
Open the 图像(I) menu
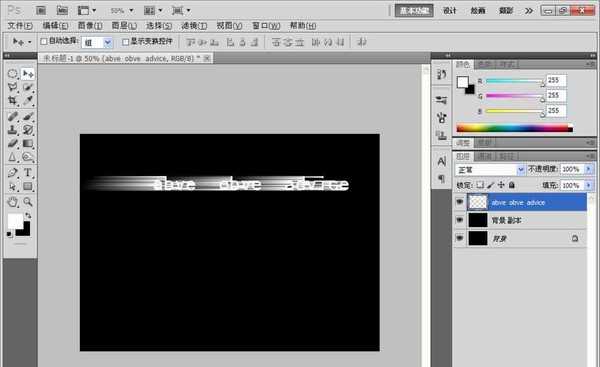point(90,26)
